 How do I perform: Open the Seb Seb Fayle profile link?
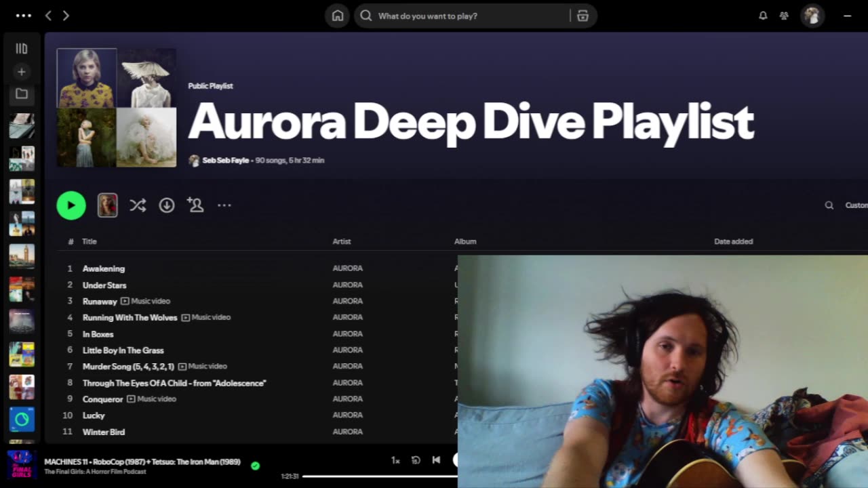225,161
